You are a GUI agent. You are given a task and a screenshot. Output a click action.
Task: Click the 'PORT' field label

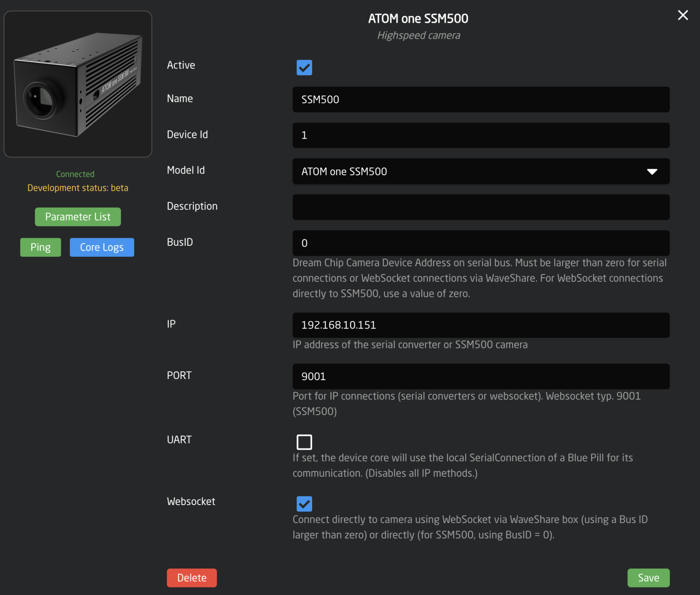179,375
